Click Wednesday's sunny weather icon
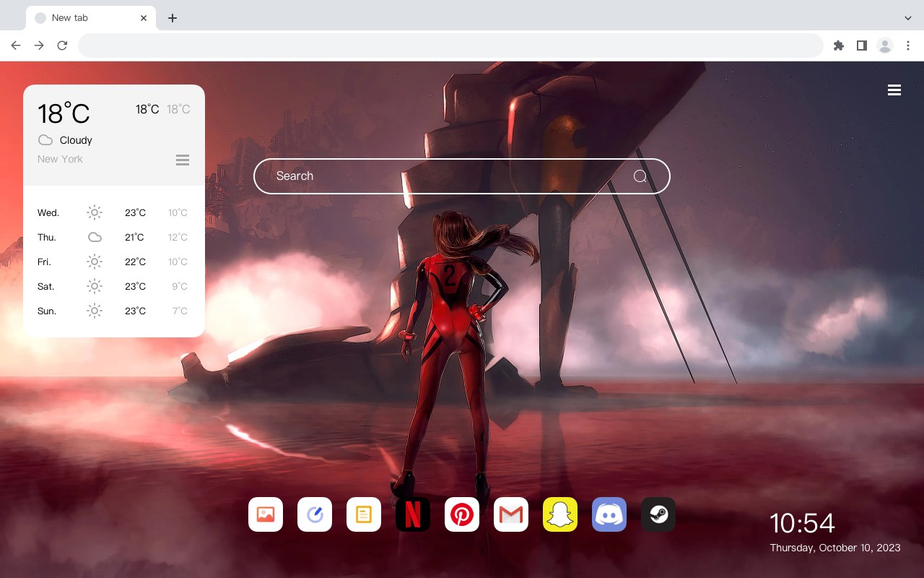The image size is (924, 578). [x=95, y=212]
